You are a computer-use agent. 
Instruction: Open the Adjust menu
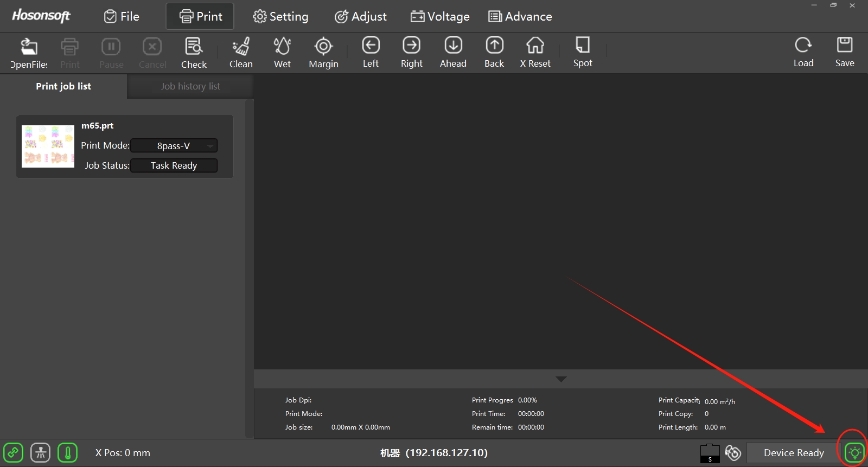click(x=361, y=16)
